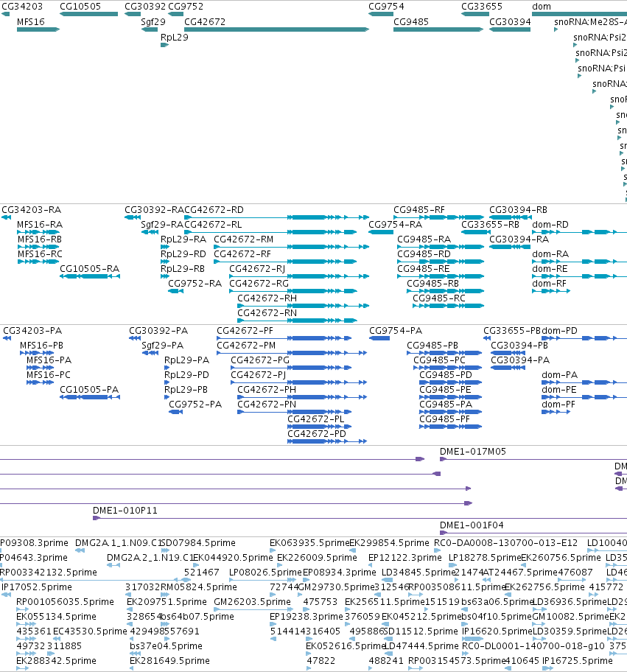This screenshot has width=627, height=672.
Task: Click the CG9752-RA transcript label
Action: pyautogui.click(x=195, y=284)
